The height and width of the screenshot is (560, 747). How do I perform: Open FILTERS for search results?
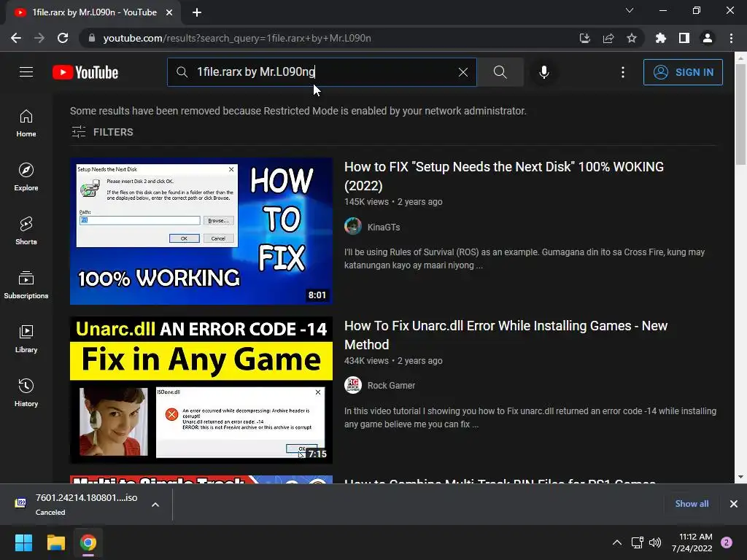102,132
